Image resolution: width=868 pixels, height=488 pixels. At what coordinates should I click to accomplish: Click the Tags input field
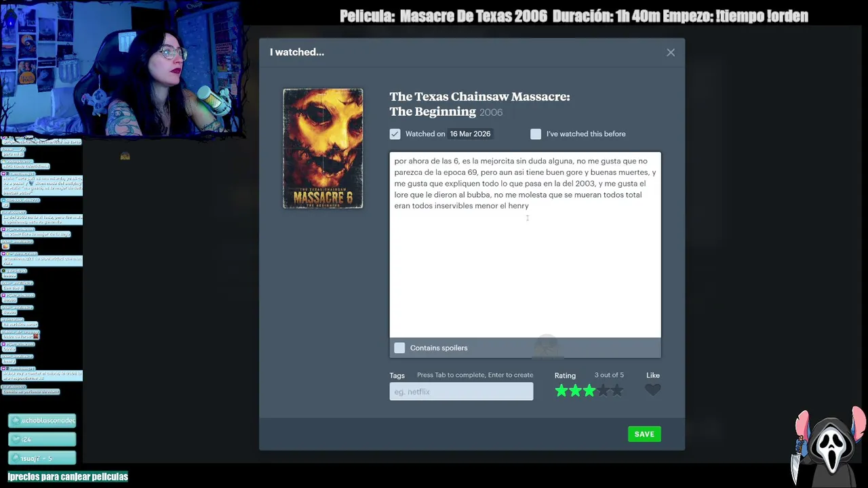(461, 391)
